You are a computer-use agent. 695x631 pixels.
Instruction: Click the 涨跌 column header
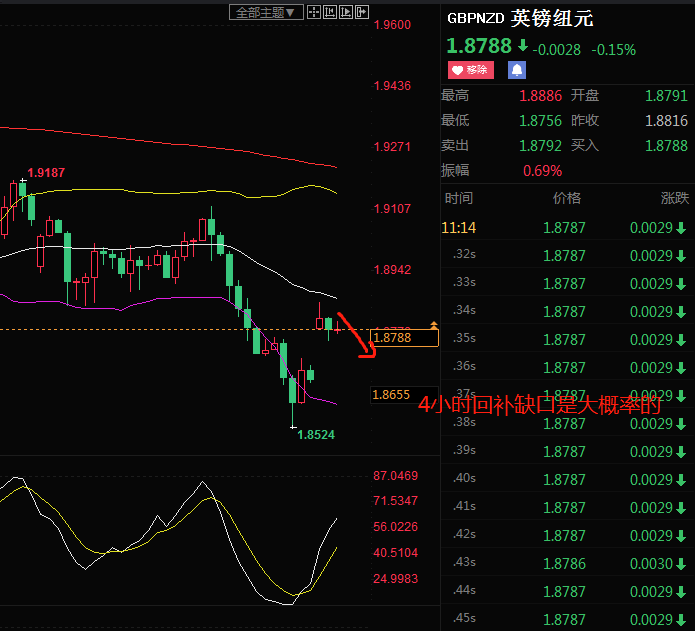[675, 198]
